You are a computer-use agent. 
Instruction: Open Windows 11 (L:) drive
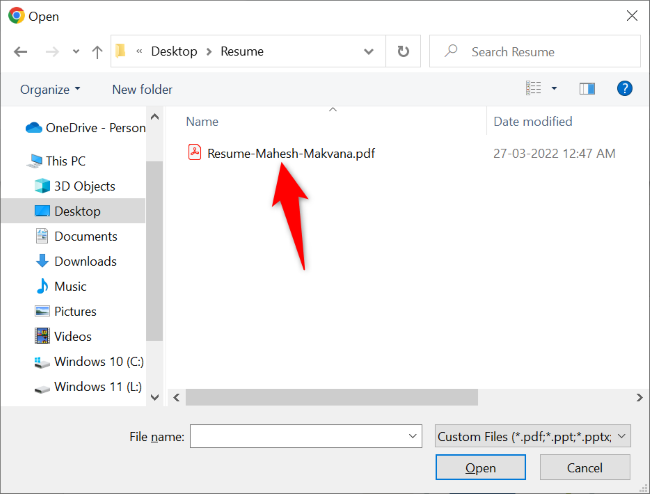click(98, 386)
